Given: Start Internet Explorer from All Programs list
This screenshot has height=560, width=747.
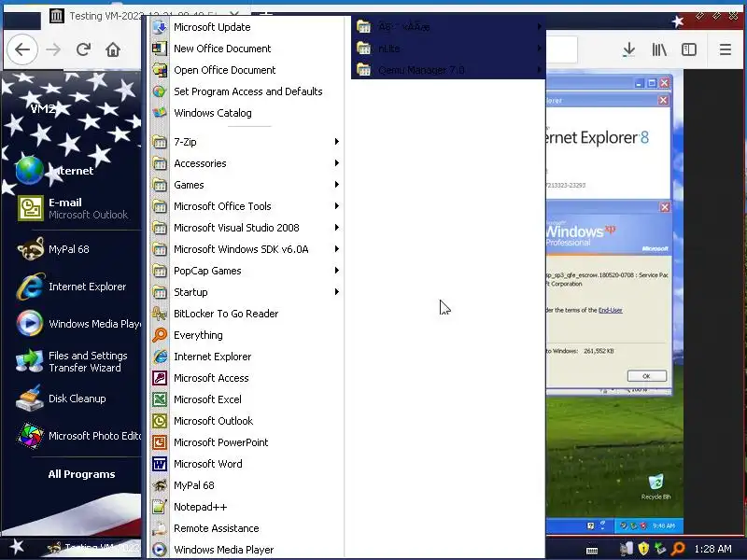Looking at the screenshot, I should click(246, 357).
